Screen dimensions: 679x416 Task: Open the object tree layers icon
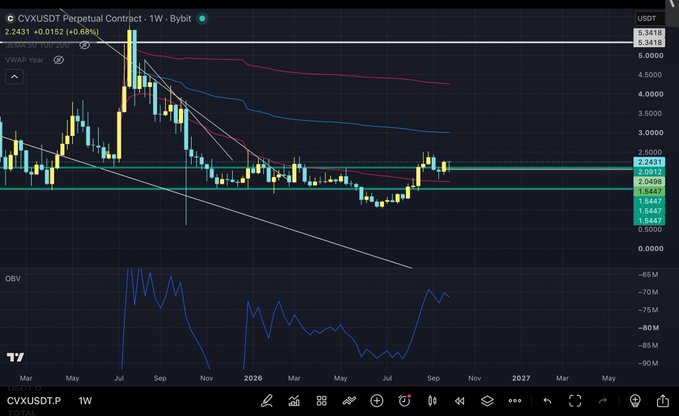(487, 401)
